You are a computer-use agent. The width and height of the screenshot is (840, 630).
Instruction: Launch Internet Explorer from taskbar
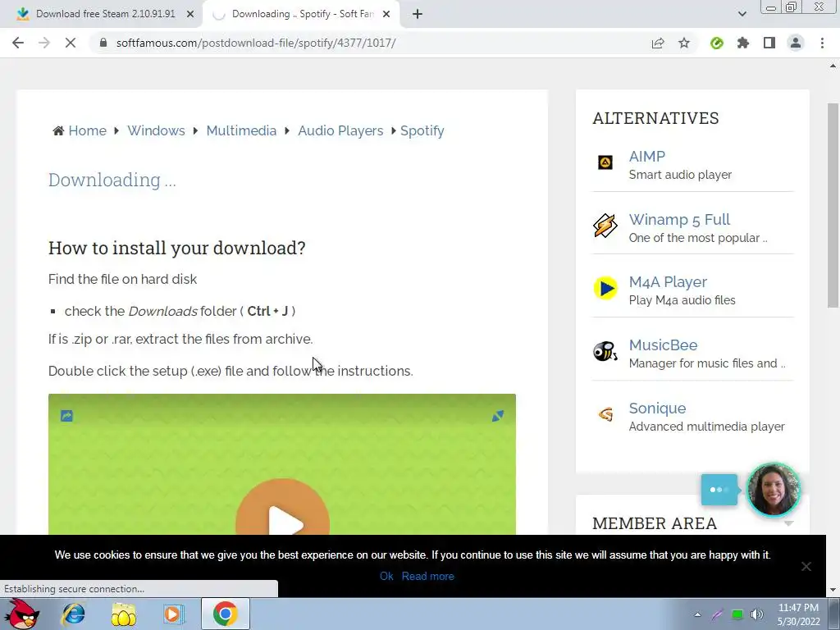(73, 614)
